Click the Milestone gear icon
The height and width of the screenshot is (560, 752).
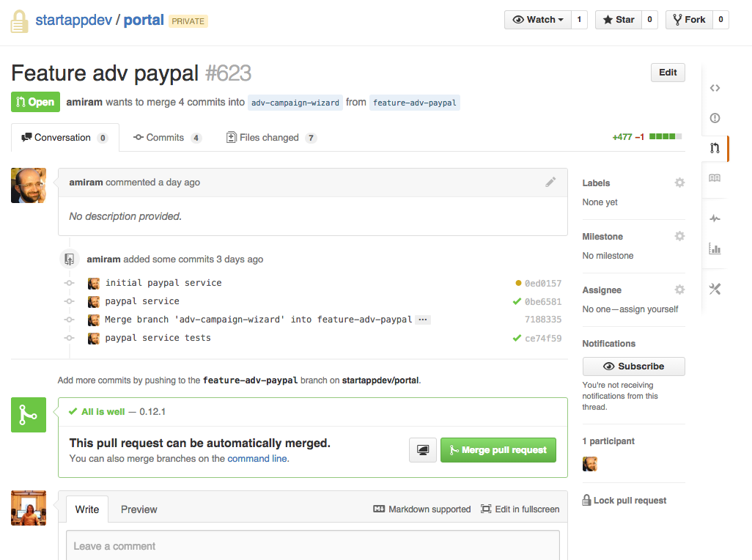(x=679, y=236)
